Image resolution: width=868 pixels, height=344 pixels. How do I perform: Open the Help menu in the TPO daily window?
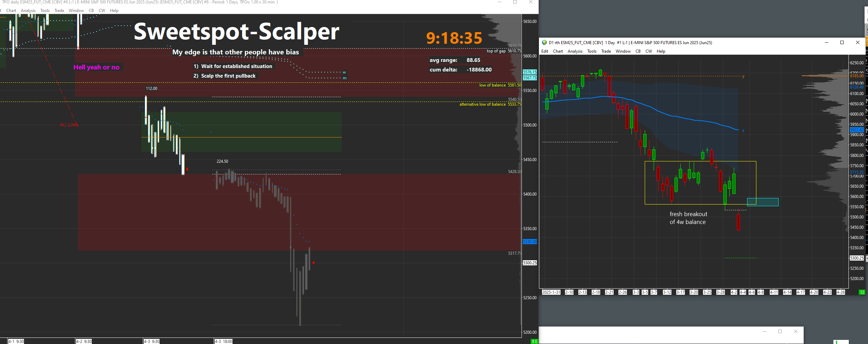coord(114,11)
